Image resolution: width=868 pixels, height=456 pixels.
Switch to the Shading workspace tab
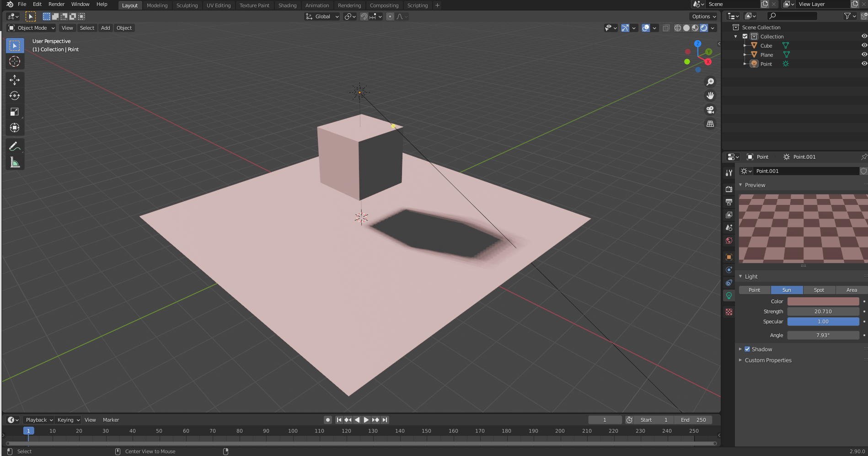tap(287, 5)
